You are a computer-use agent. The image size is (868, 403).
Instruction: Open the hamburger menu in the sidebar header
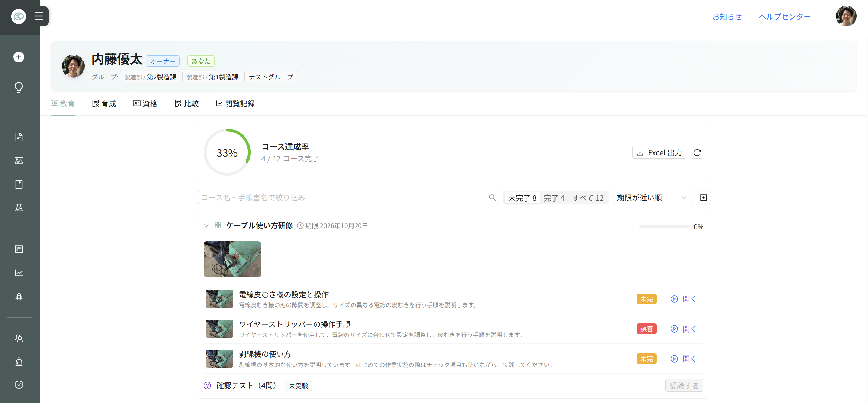39,16
